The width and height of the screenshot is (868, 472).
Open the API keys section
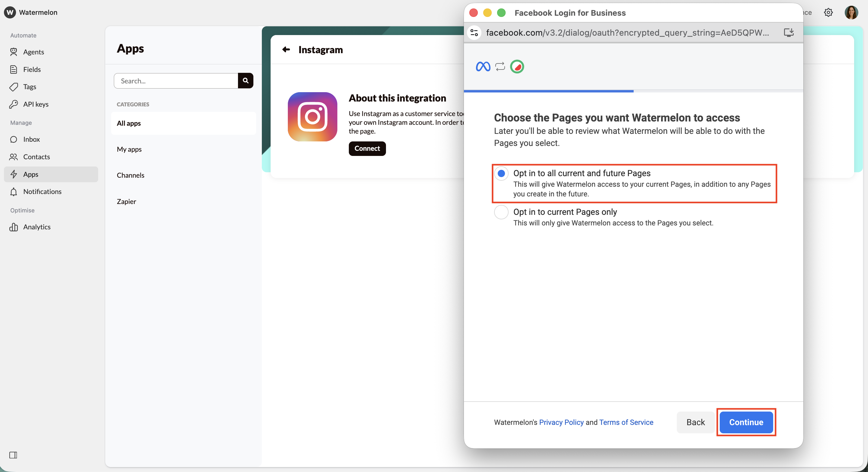click(35, 104)
